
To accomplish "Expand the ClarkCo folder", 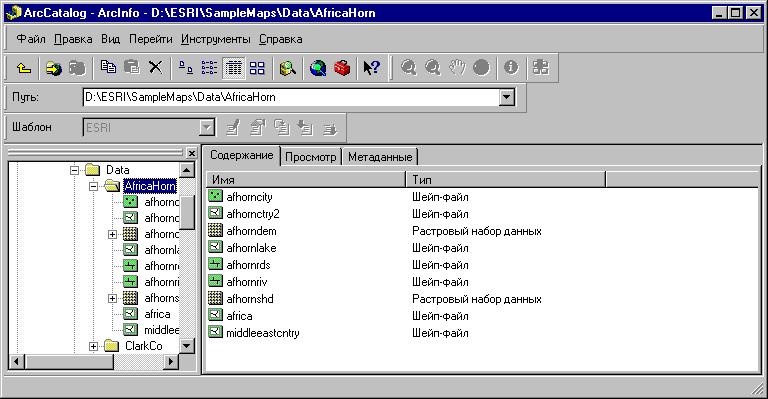I will 94,346.
